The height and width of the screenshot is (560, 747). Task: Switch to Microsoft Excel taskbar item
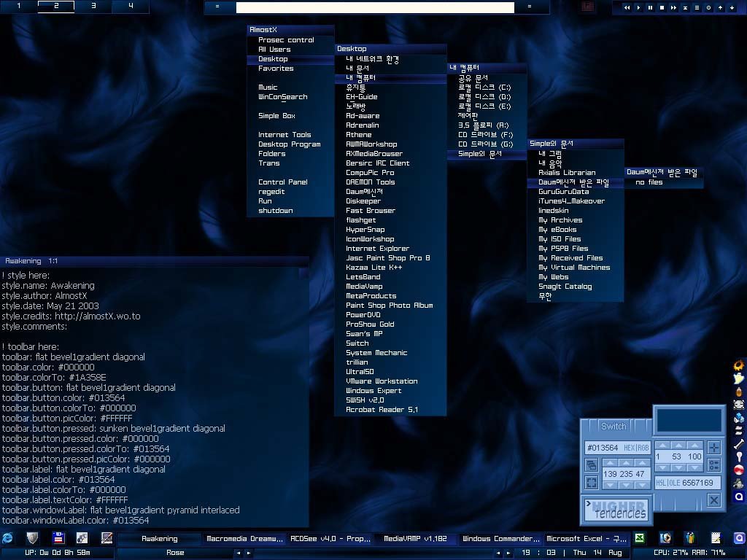point(587,539)
